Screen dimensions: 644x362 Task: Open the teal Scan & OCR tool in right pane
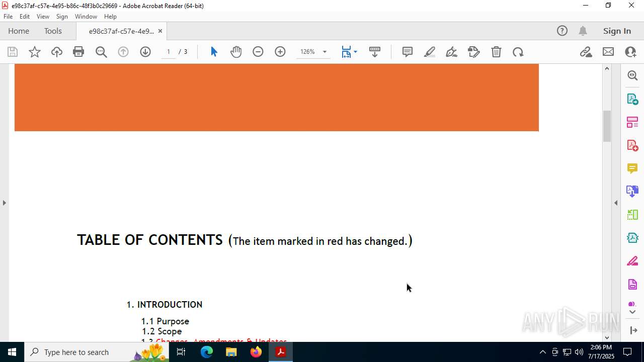632,238
